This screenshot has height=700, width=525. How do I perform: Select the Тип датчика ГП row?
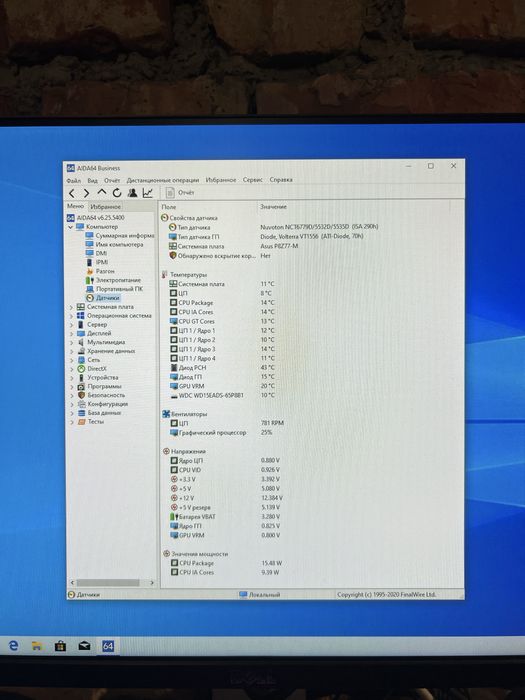tap(266, 237)
